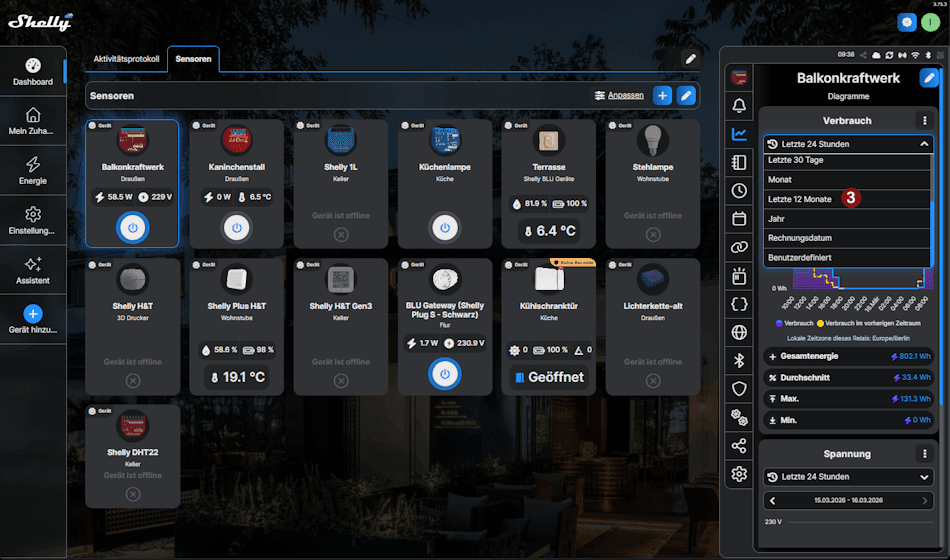
Task: Click the Gesamtenergie row
Action: tap(848, 356)
